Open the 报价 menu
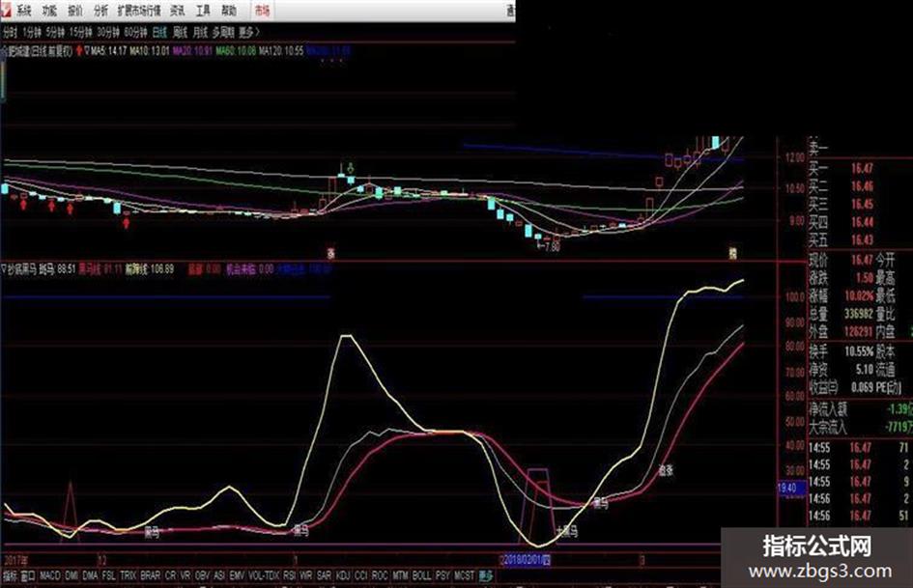 75,11
